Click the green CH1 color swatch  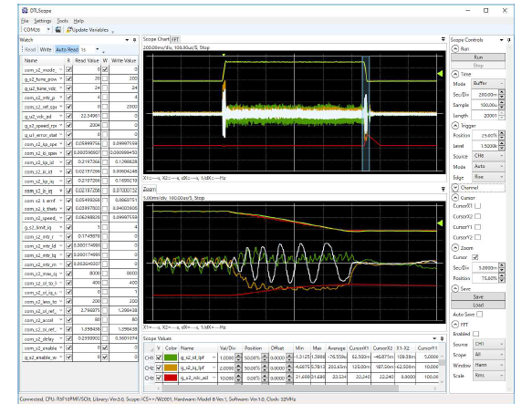171,357
